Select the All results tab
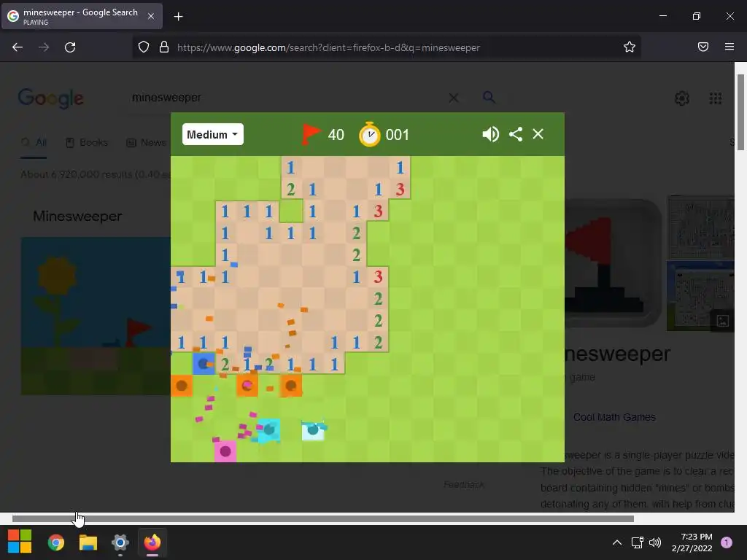The width and height of the screenshot is (747, 560). pyautogui.click(x=34, y=142)
